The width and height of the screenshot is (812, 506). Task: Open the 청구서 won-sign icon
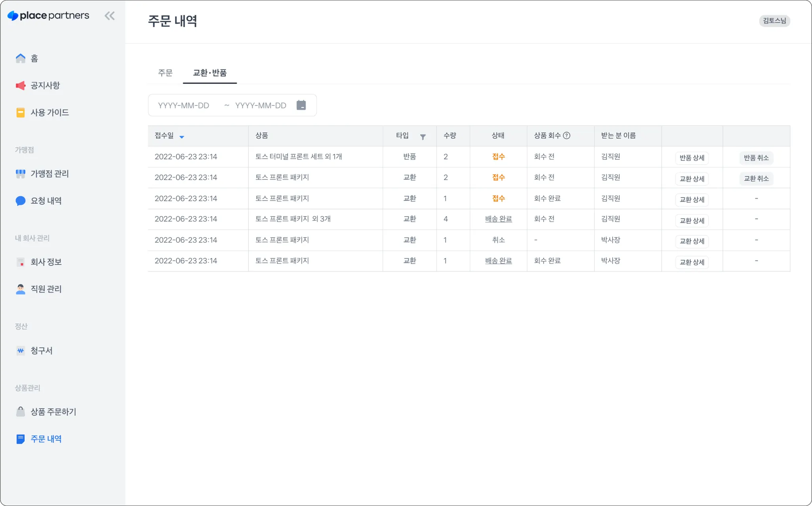click(x=21, y=351)
